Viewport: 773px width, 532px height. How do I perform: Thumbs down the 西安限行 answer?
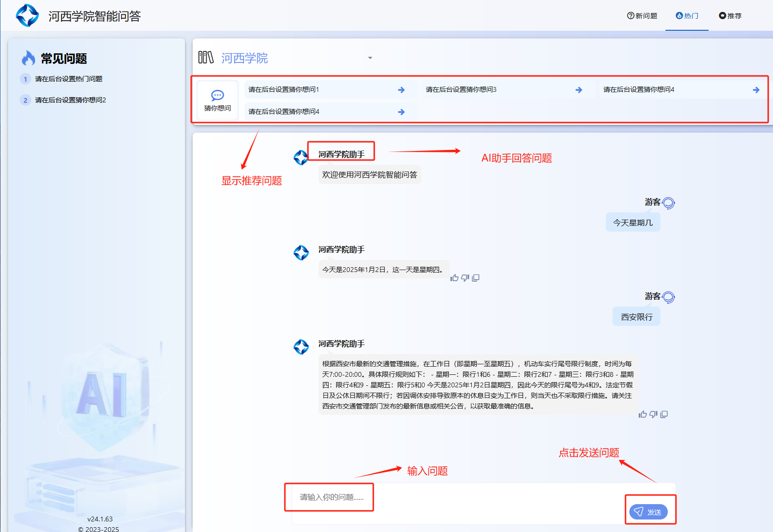(653, 414)
